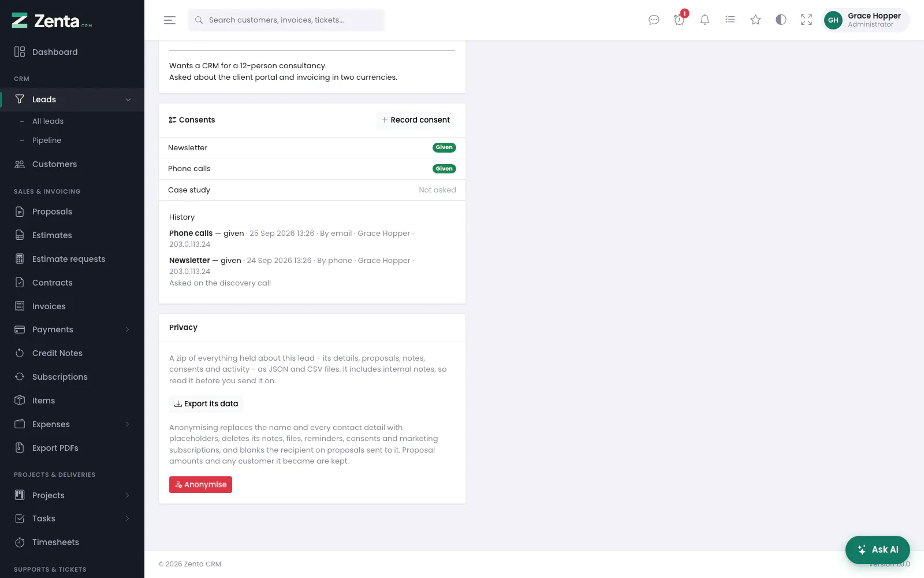Go to Pipeline under Leads
This screenshot has height=578, width=924.
click(47, 140)
